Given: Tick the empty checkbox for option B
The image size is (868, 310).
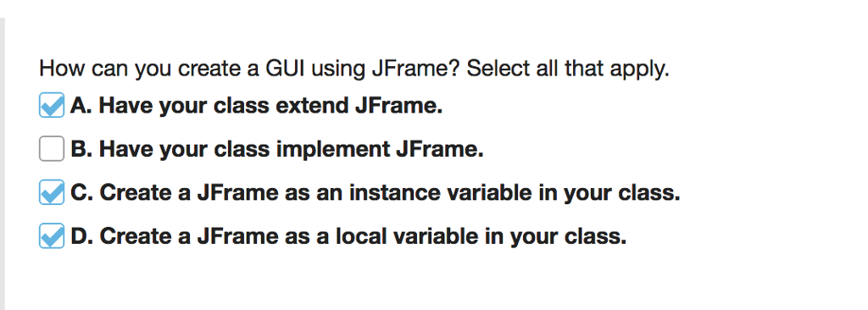Looking at the screenshot, I should pos(52,149).
